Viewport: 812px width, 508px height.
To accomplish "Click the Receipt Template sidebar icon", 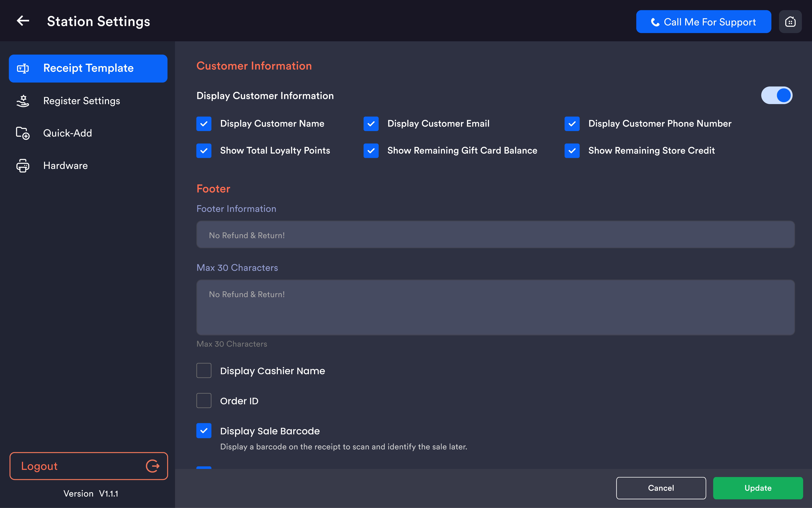I will pos(23,68).
